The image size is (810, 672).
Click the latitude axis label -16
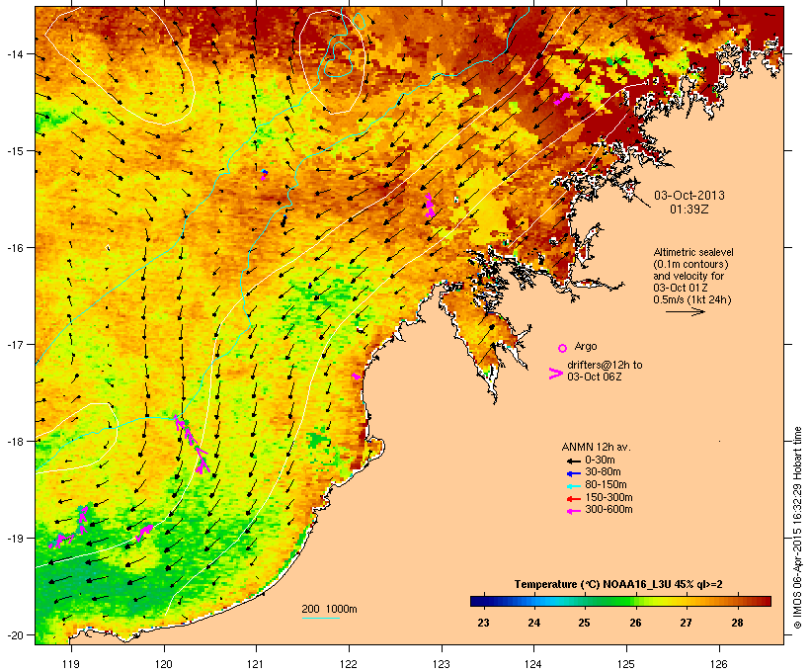pos(14,248)
